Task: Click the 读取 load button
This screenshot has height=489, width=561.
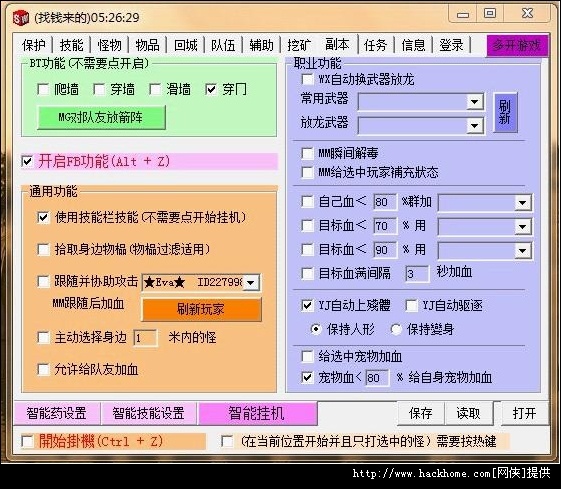Action: [468, 413]
